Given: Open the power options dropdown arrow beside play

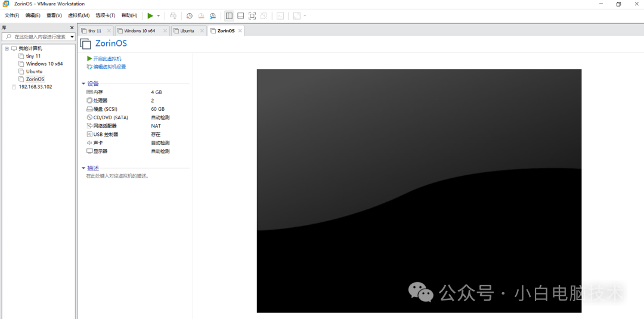Looking at the screenshot, I should coord(159,16).
